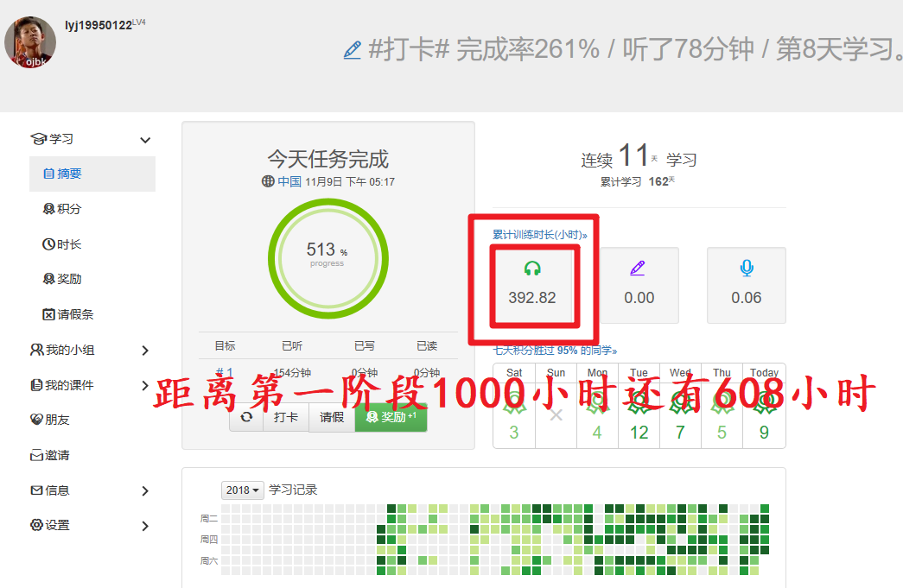Click the 积分 medal icon
The height and width of the screenshot is (588, 903).
48,209
